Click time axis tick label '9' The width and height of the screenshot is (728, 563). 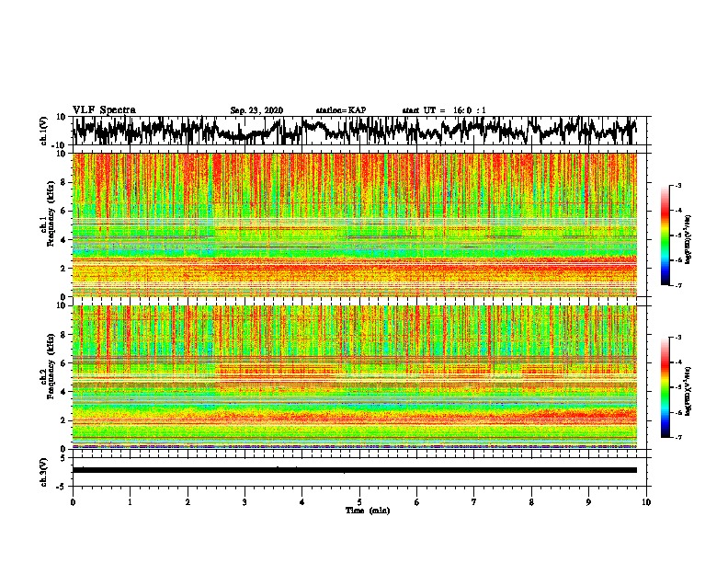[588, 502]
